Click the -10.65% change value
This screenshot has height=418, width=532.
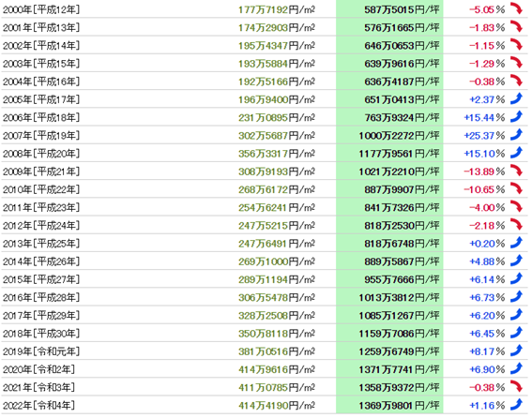[x=484, y=189]
